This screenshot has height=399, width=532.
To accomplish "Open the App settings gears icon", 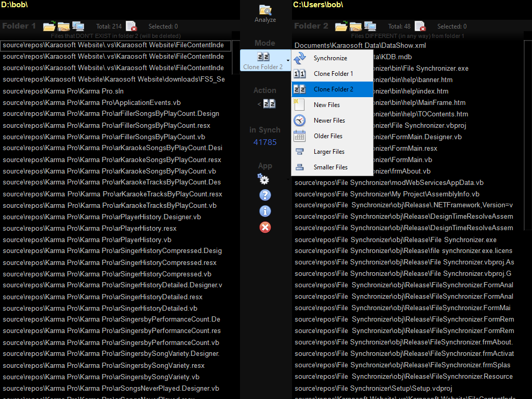I will click(x=263, y=179).
